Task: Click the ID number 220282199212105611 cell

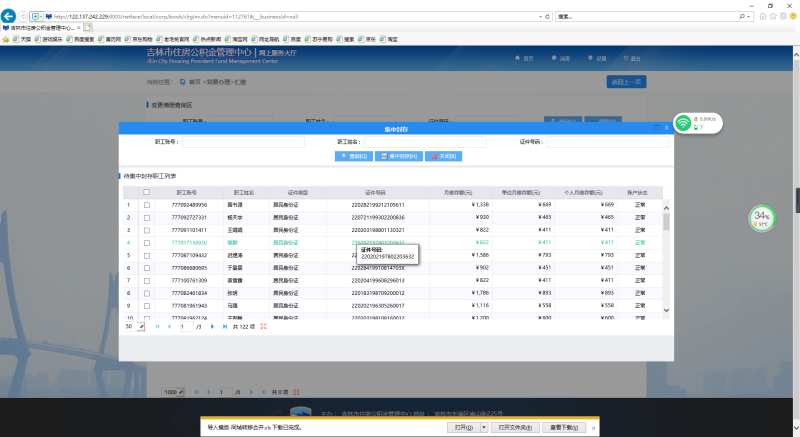Action: (x=378, y=205)
